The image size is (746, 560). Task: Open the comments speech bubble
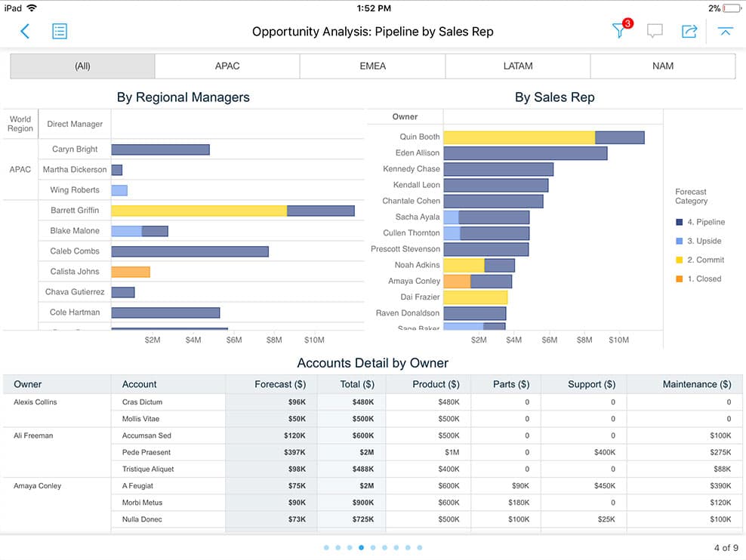pos(655,32)
